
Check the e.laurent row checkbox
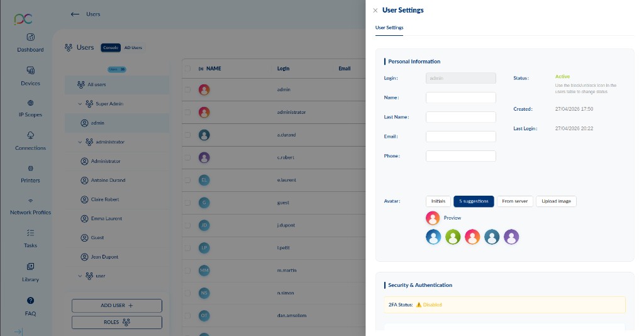pyautogui.click(x=187, y=180)
